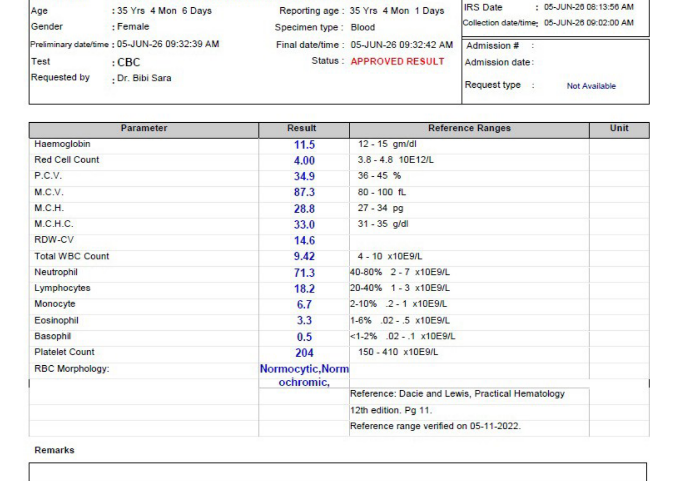Select reference range 3.8 - 4.8 10E12/L
The image size is (674, 481).
tap(395, 160)
